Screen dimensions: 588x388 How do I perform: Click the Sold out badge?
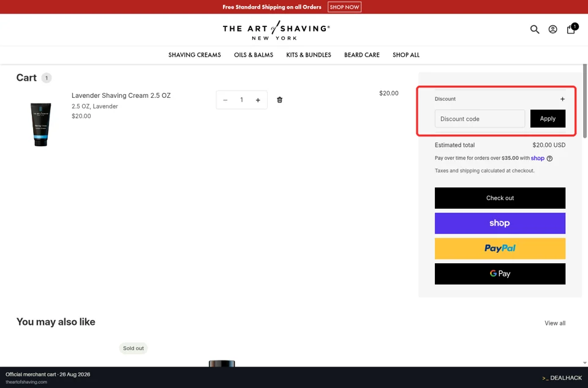coord(133,348)
